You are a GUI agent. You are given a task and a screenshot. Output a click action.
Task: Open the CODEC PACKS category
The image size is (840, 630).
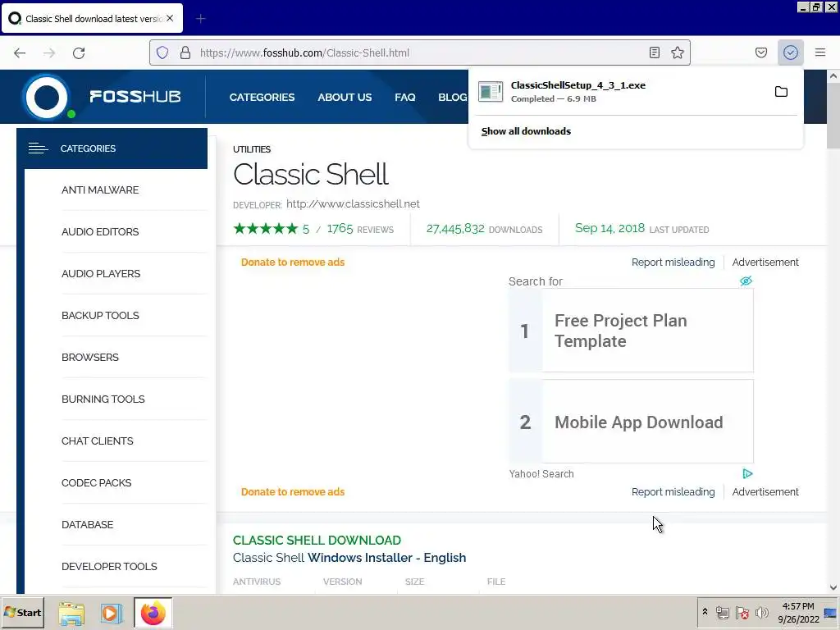[97, 482]
